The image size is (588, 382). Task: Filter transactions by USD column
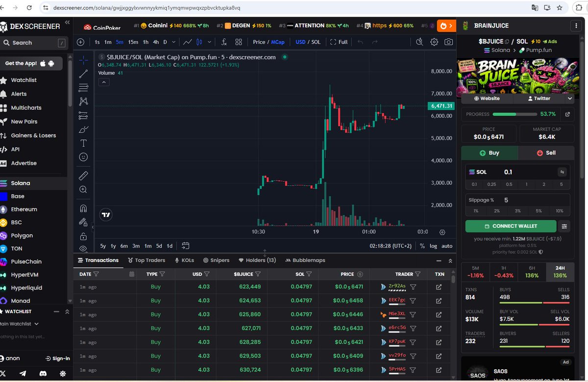[207, 274]
